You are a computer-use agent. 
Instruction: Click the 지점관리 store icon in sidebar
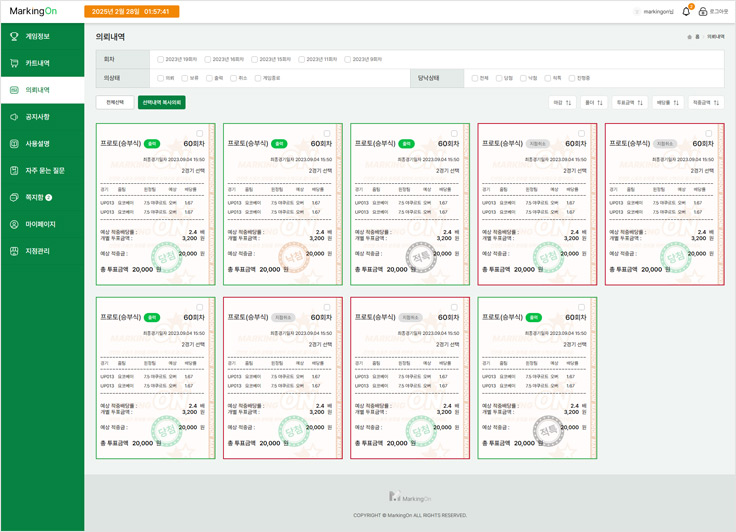coord(15,251)
